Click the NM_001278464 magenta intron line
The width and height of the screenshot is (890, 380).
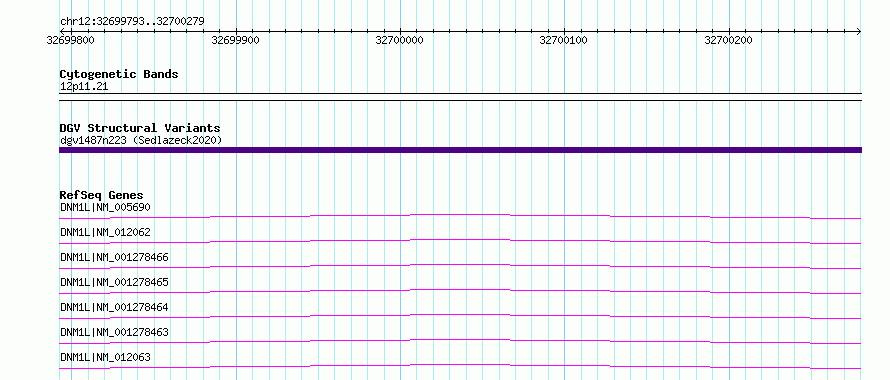[460, 316]
